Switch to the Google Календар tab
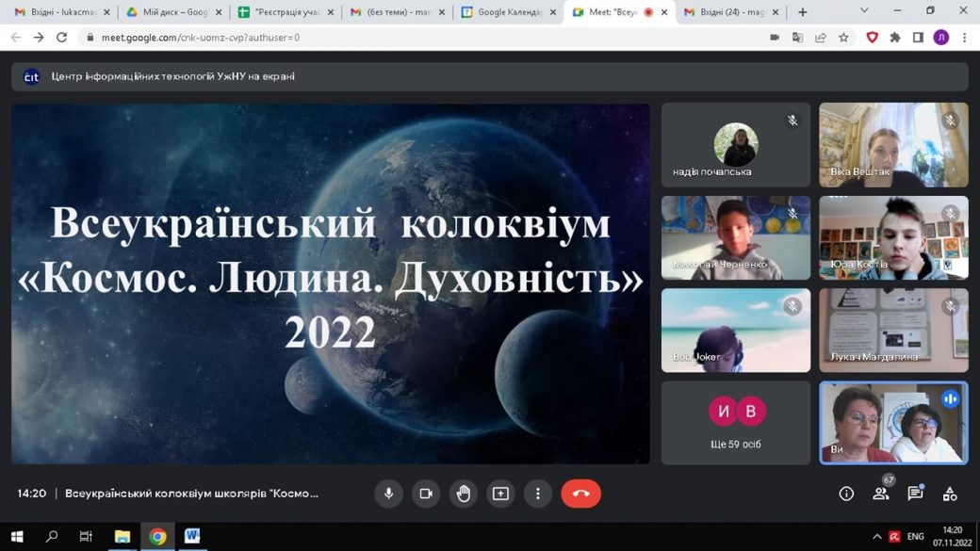Screen dimensions: 980x551 pyautogui.click(x=502, y=12)
